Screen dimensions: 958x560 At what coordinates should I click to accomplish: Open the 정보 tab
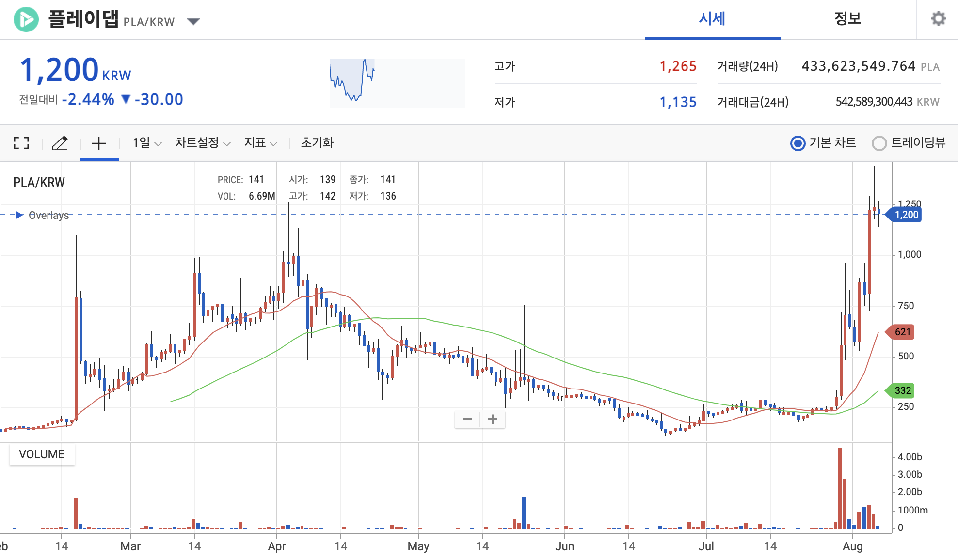(x=847, y=19)
